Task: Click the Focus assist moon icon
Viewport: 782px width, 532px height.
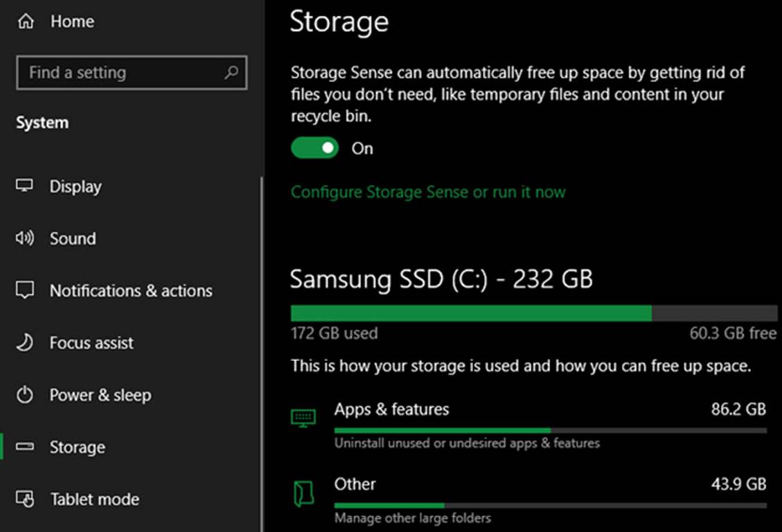Action: click(25, 343)
